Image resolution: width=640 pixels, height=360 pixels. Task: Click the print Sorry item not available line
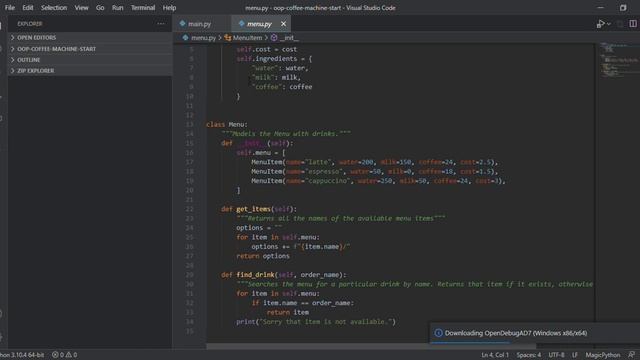(x=316, y=322)
